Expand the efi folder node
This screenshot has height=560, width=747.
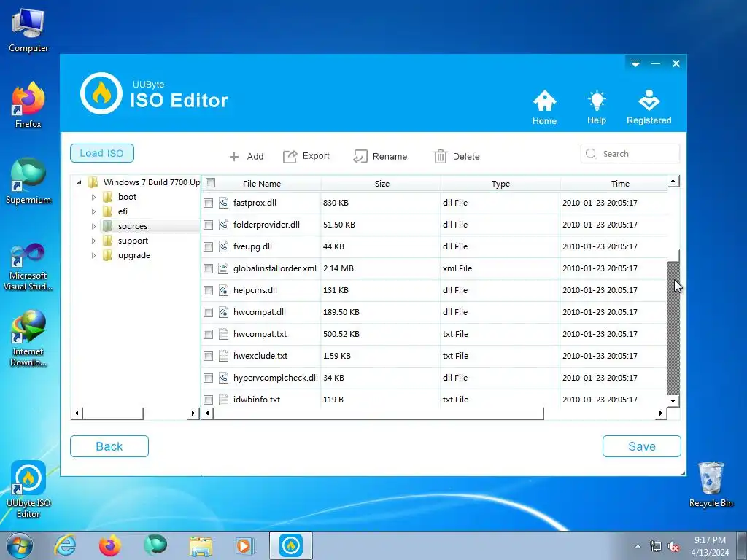94,211
